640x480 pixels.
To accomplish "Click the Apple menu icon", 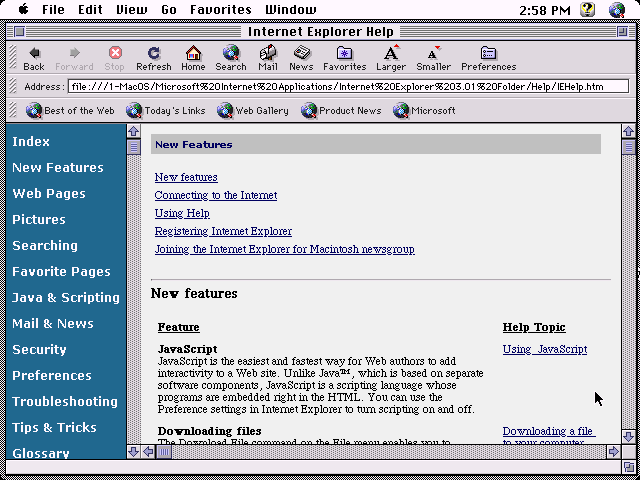I will pos(23,9).
